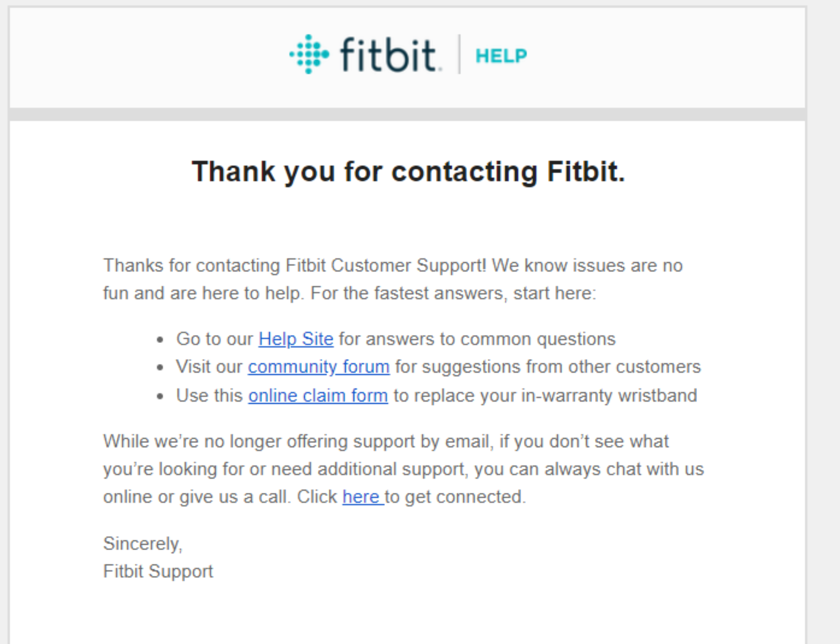Click the bullet dot before "Go to our"
The width and height of the screenshot is (840, 644).
161,340
